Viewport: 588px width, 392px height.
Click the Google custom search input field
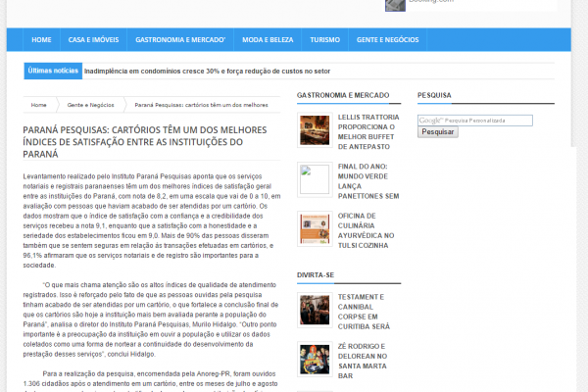click(x=474, y=120)
